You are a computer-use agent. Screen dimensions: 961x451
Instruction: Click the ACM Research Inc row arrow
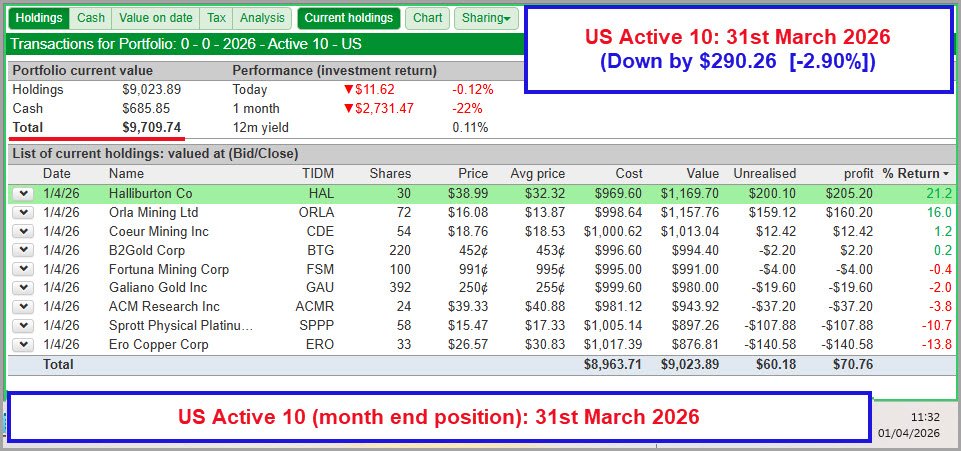[23, 307]
